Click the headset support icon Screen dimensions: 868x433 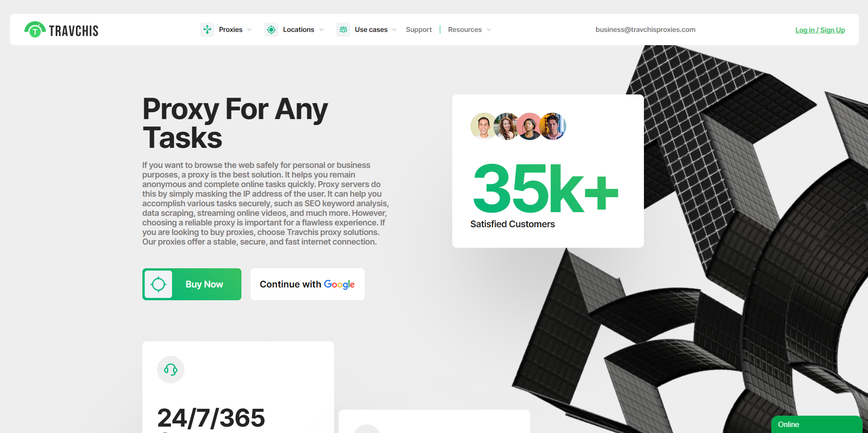(171, 370)
